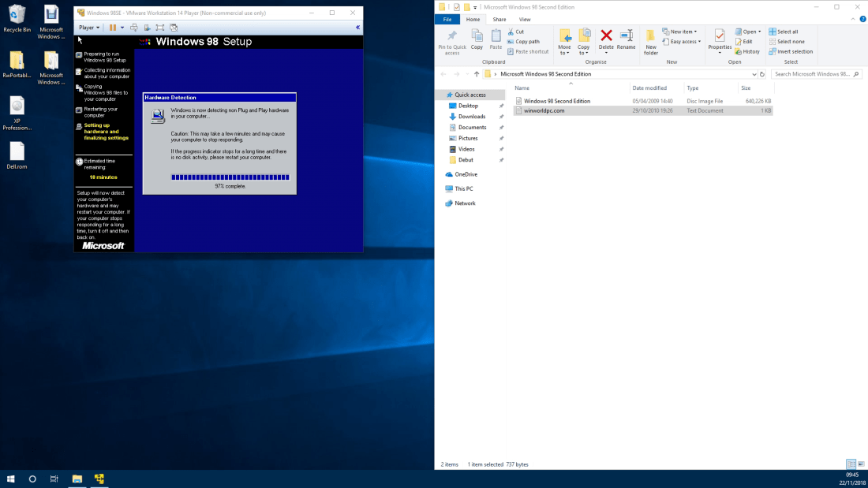Sort files by the Size column
The width and height of the screenshot is (868, 488).
click(x=755, y=88)
